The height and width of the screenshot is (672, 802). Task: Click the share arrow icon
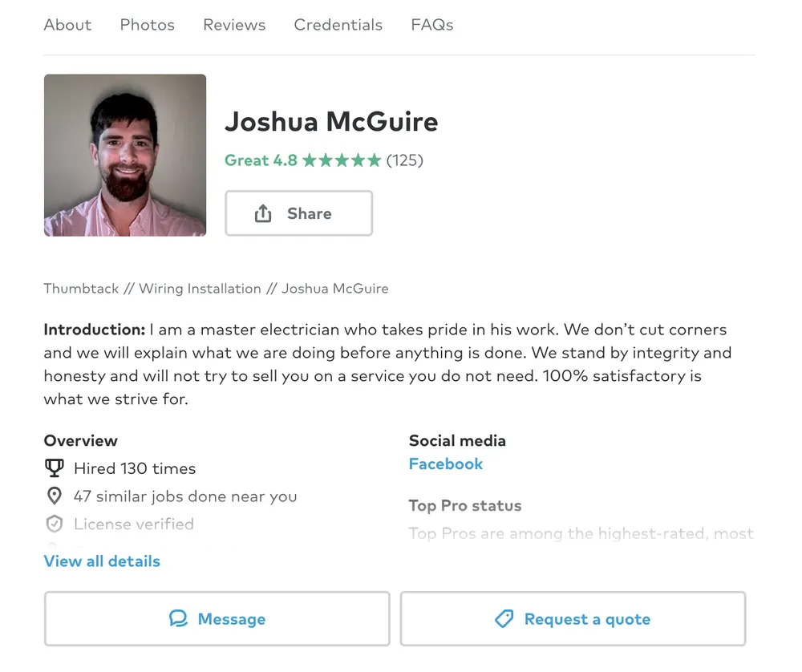263,213
